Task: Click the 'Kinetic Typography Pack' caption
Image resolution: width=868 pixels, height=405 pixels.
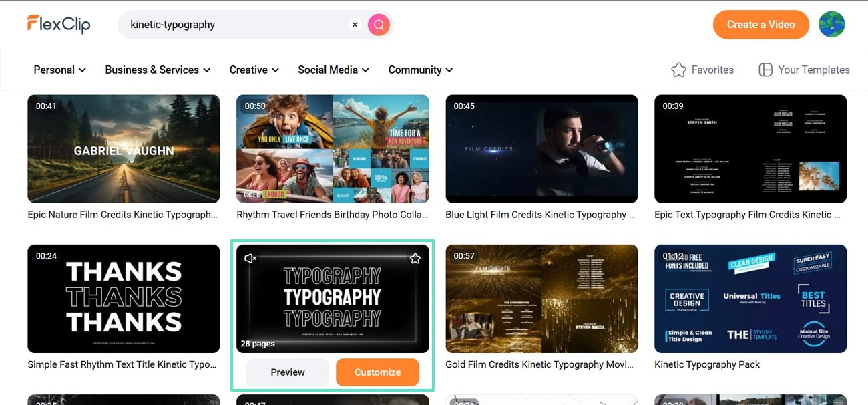Action: [707, 365]
